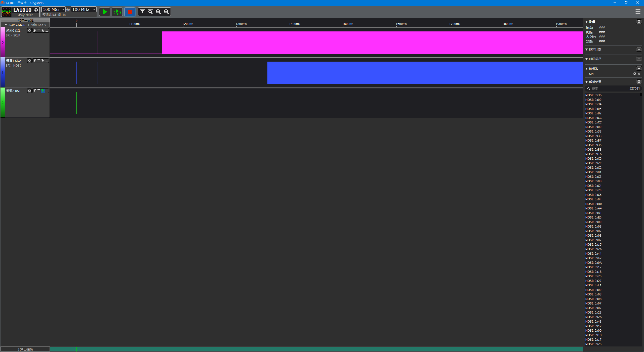Viewport: 644px width, 352px height.
Task: Click the +500ms mark on the time ruler
Action: click(x=348, y=24)
